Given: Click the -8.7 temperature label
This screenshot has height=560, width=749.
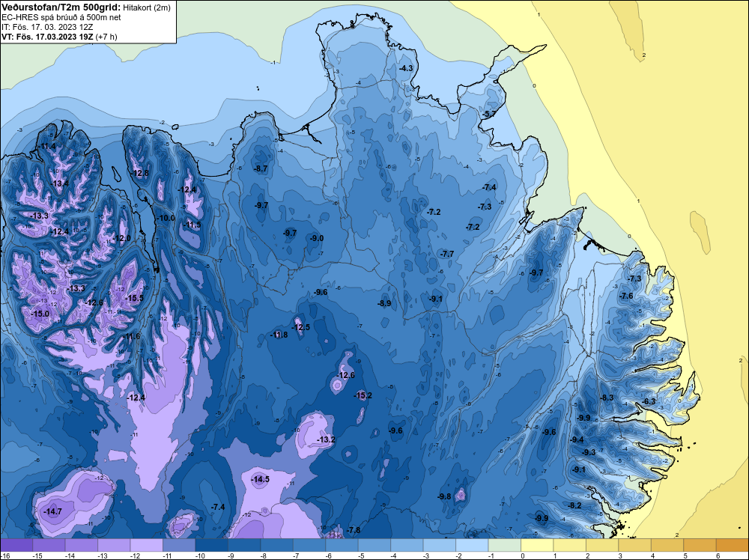Looking at the screenshot, I should point(261,169).
